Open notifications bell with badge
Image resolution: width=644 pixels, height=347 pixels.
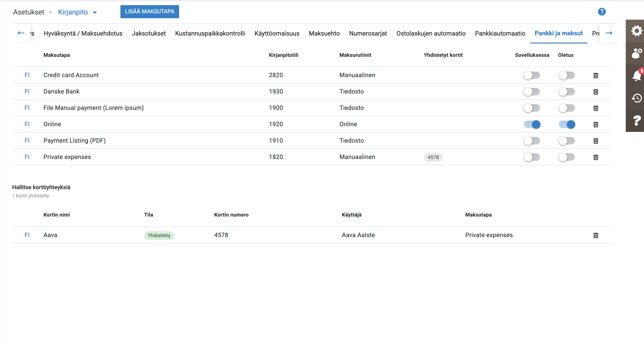[636, 76]
